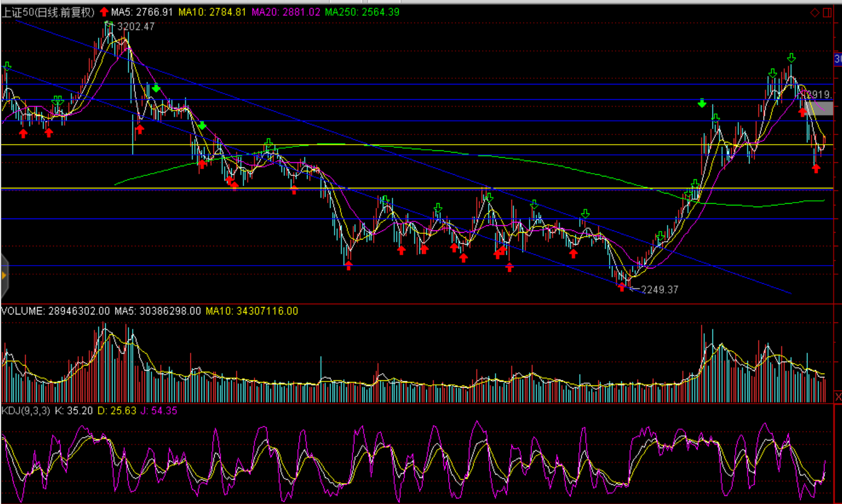The height and width of the screenshot is (504, 842).
Task: Click the red diamond icon at top right
Action: click(814, 12)
